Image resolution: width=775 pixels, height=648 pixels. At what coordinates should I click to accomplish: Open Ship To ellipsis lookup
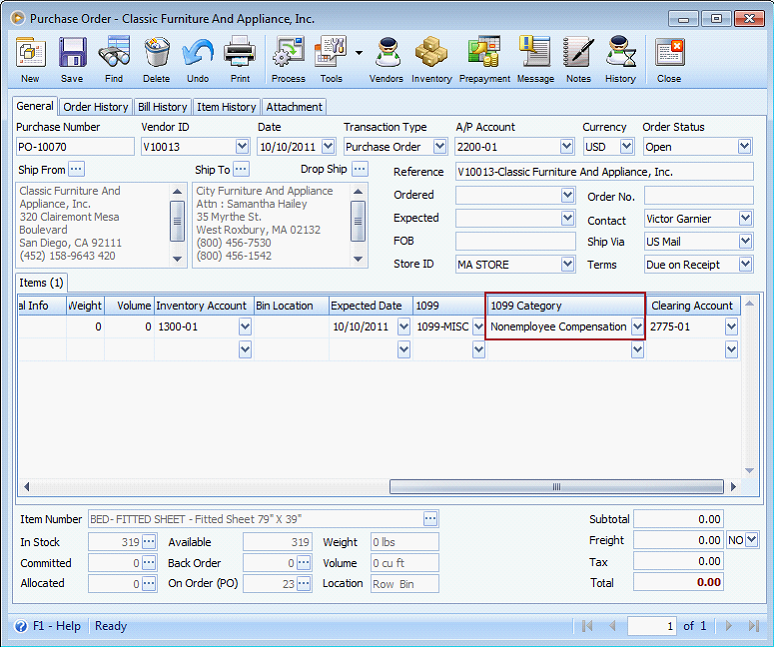coord(241,169)
